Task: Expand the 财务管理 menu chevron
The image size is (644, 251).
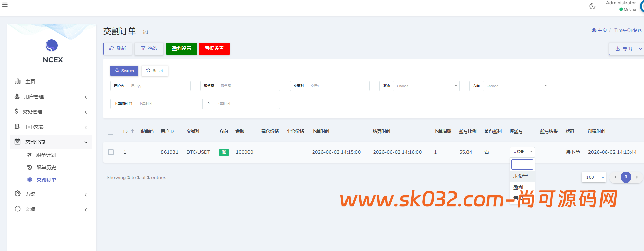Action: 86,112
